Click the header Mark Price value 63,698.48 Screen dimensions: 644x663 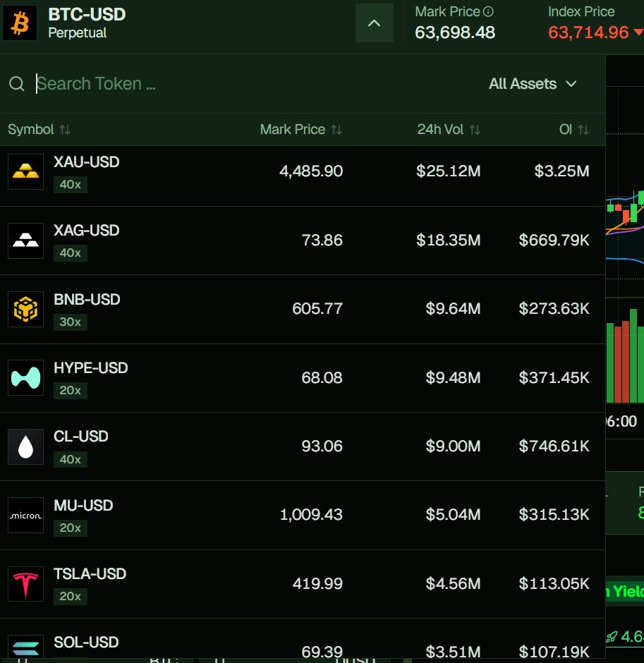(x=455, y=32)
